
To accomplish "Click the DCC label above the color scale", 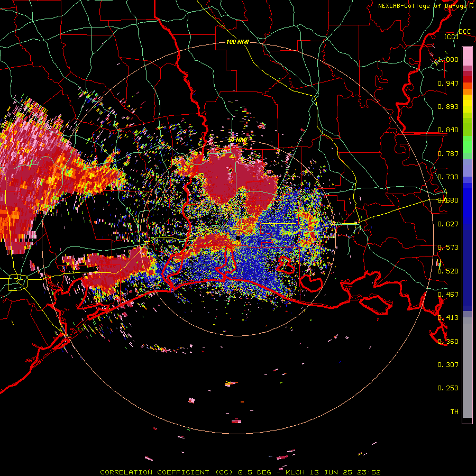I will [x=464, y=32].
